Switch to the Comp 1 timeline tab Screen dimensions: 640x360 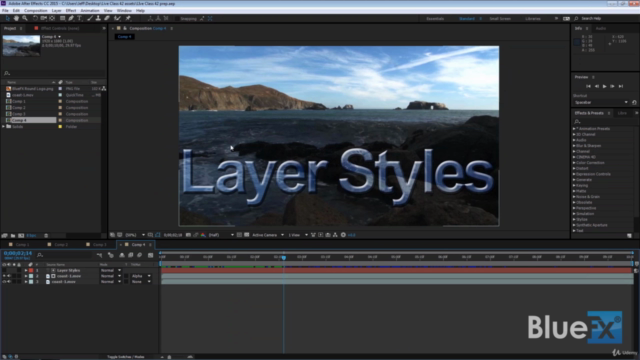pyautogui.click(x=22, y=244)
